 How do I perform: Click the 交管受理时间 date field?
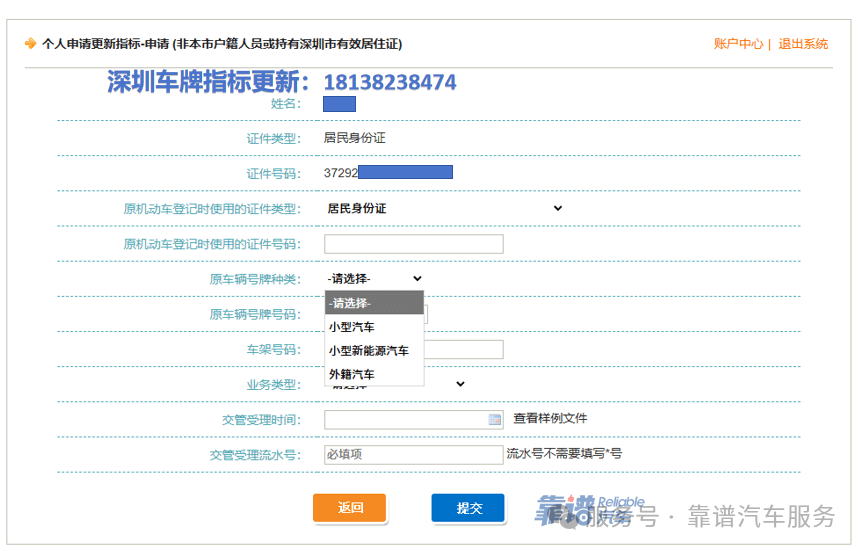pyautogui.click(x=405, y=420)
